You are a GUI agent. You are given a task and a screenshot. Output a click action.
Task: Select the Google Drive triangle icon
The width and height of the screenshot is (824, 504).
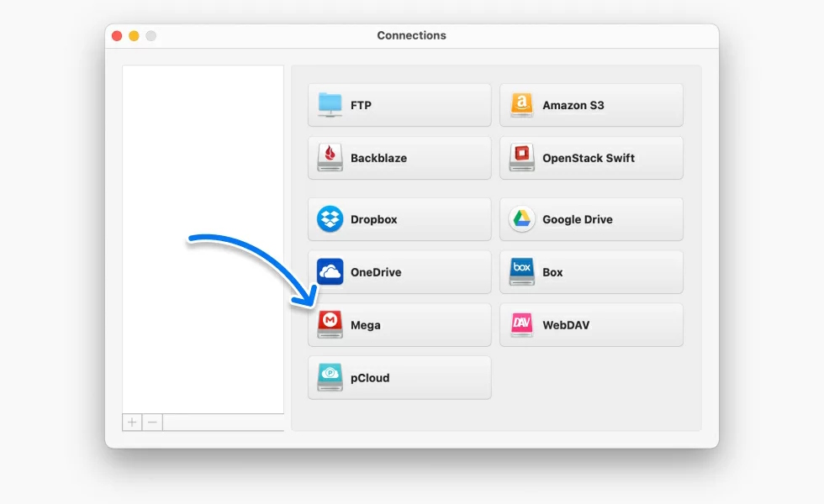point(522,219)
